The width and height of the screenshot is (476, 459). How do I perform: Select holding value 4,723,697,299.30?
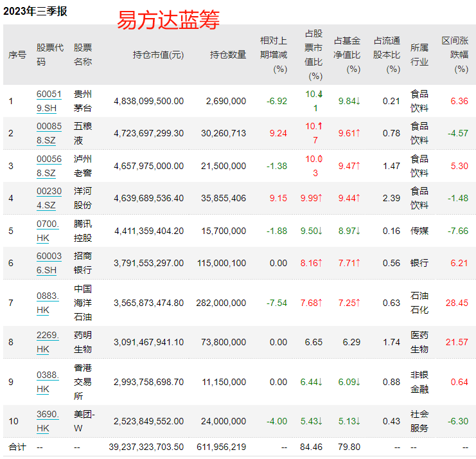pos(149,133)
